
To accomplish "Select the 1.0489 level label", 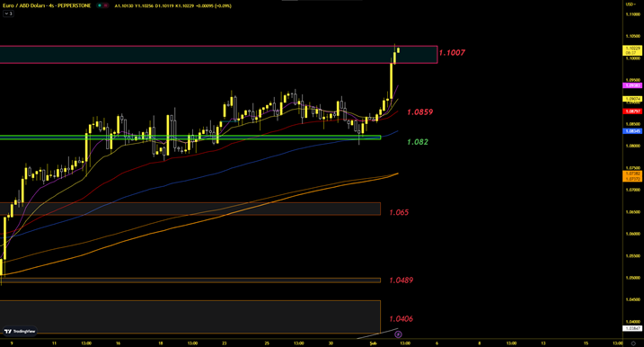I will point(401,280).
